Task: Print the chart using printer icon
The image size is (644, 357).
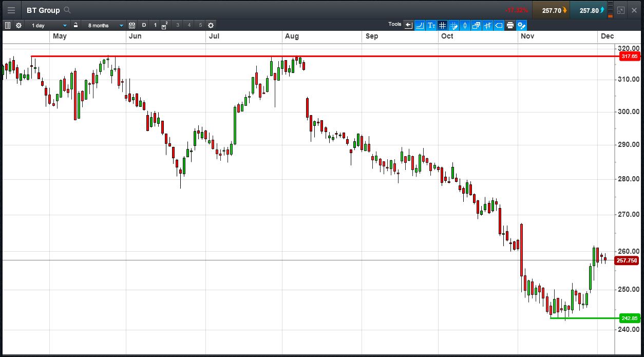Action: [510, 25]
